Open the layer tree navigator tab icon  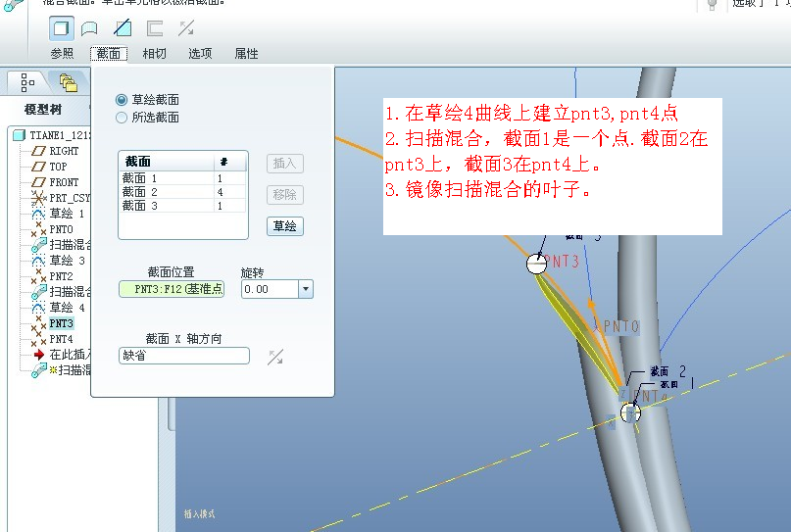coord(68,82)
